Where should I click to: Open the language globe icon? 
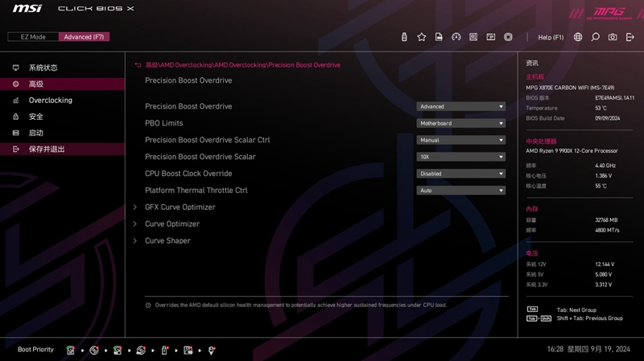[578, 37]
